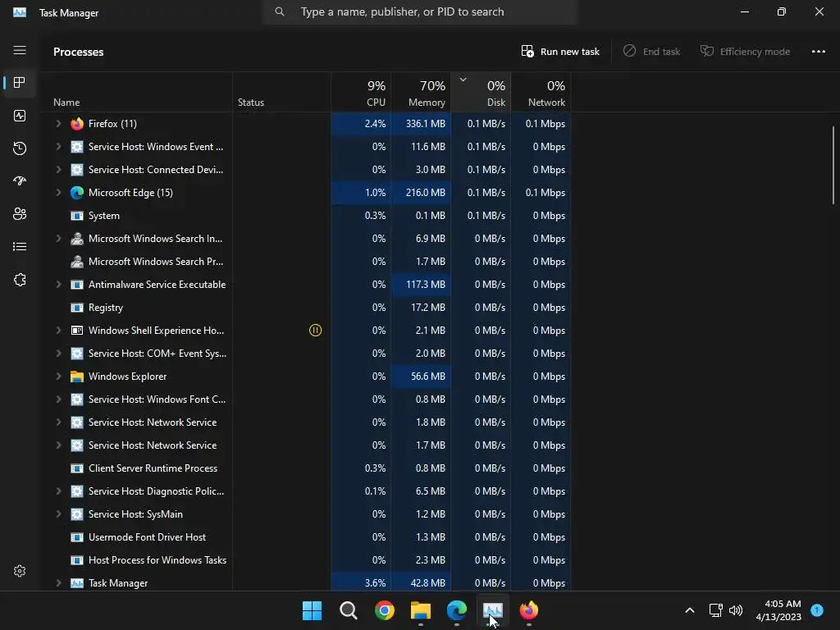840x630 pixels.
Task: Click Firefox memory value 336.1 MB
Action: pyautogui.click(x=426, y=124)
